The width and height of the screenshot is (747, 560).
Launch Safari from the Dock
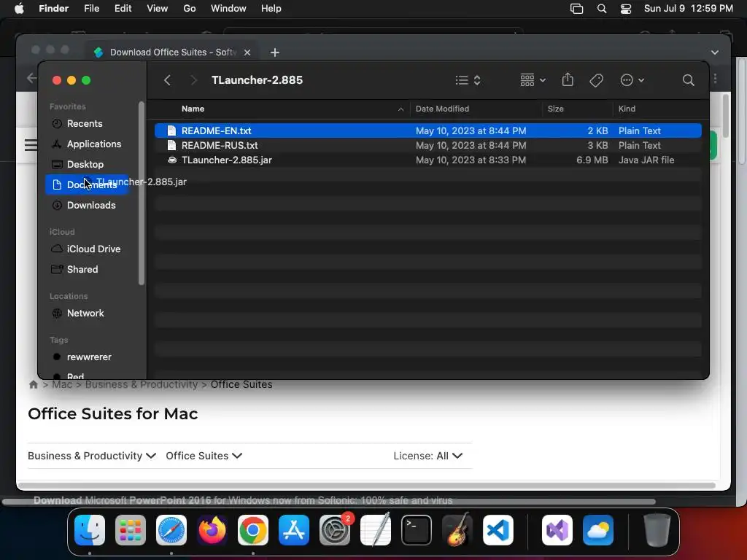[x=171, y=530]
